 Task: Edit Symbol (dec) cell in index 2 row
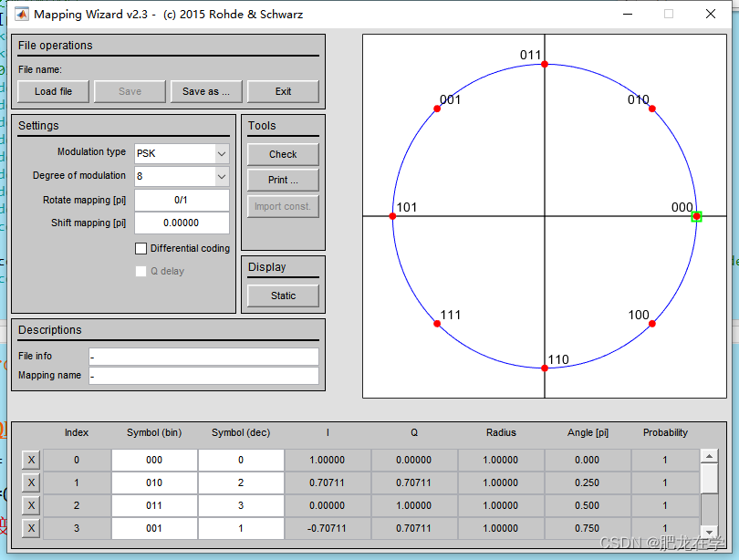241,505
